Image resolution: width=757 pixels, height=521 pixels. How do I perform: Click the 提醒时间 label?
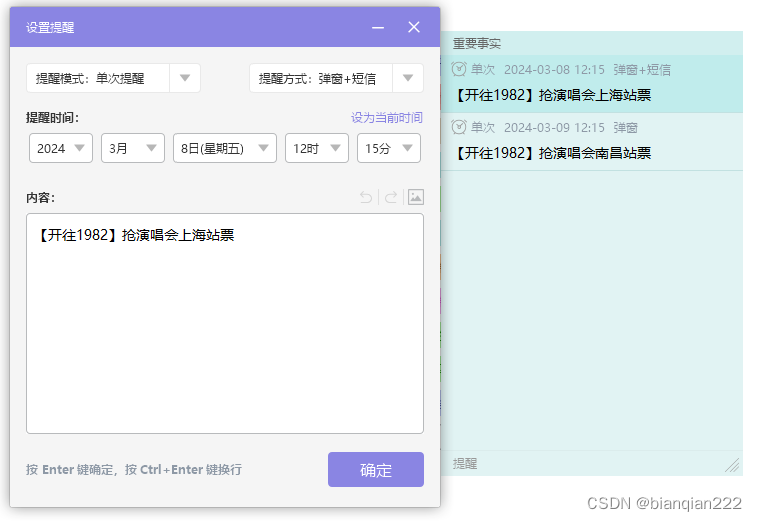pyautogui.click(x=52, y=117)
